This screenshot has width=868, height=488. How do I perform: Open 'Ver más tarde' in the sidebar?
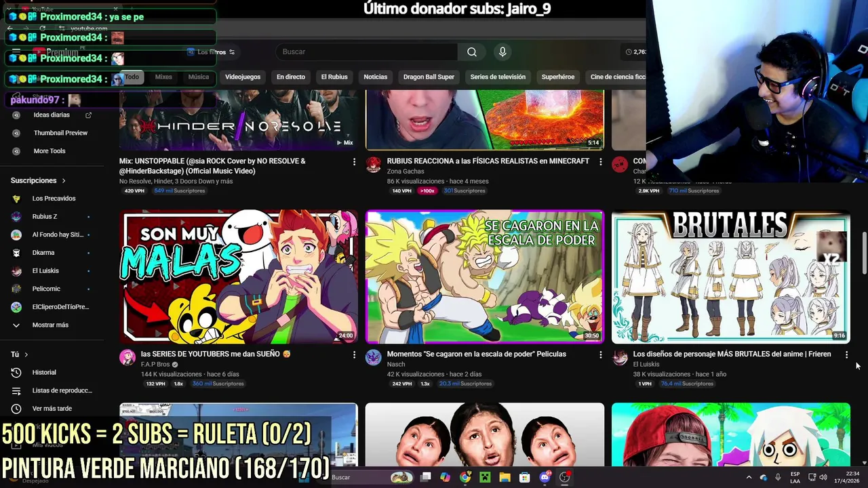pyautogui.click(x=52, y=409)
